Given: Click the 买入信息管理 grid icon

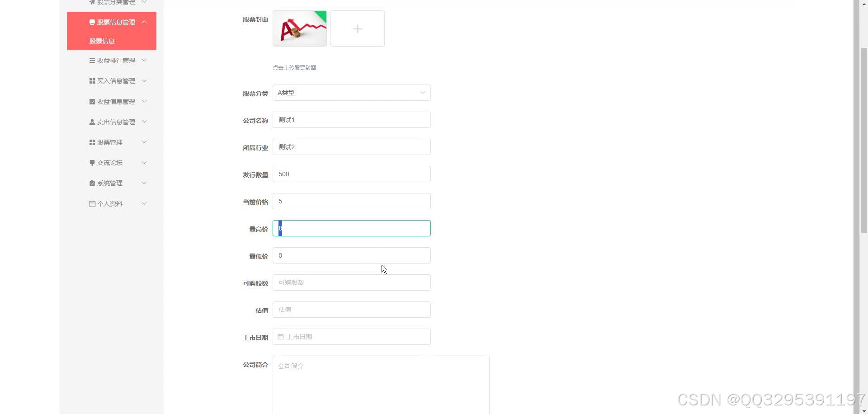Looking at the screenshot, I should click(92, 81).
